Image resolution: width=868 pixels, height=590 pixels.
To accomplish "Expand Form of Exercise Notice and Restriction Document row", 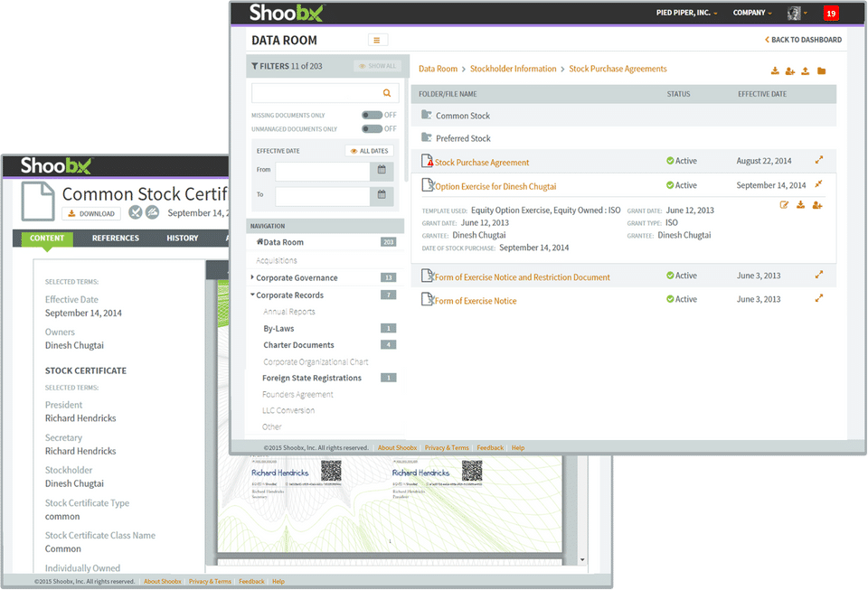I will point(819,275).
